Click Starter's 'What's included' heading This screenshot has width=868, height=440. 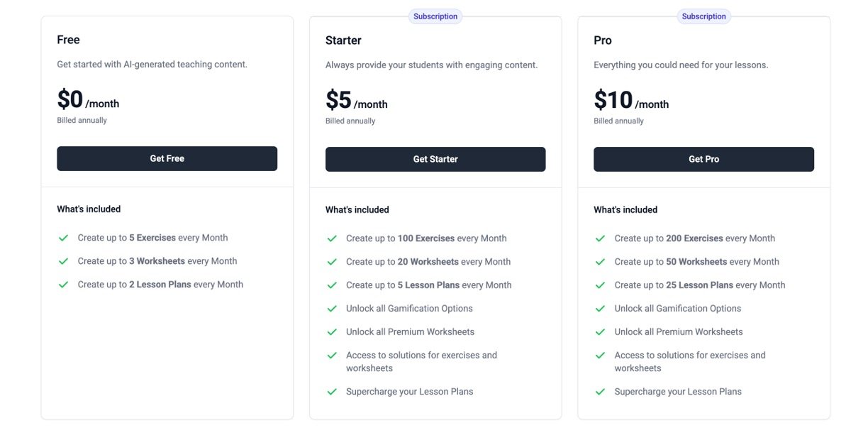click(x=357, y=210)
